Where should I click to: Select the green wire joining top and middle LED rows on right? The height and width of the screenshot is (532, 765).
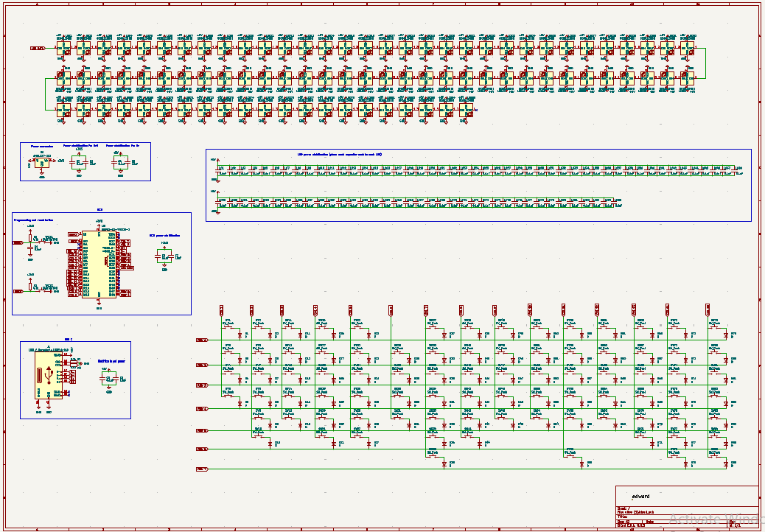point(705,63)
